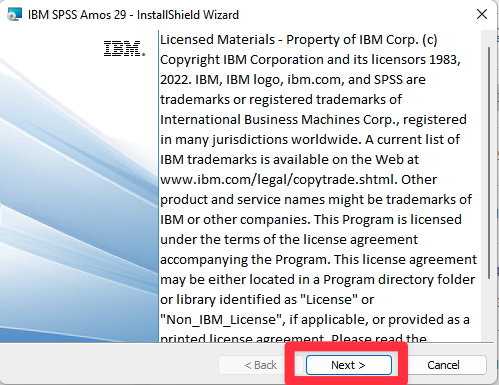The width and height of the screenshot is (499, 385).
Task: Click the disabled Back button
Action: 260,365
